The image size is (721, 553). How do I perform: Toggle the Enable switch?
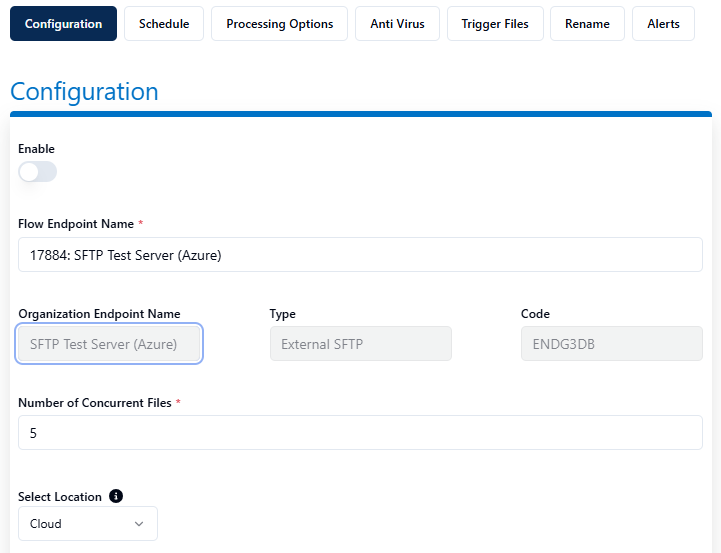pos(38,172)
